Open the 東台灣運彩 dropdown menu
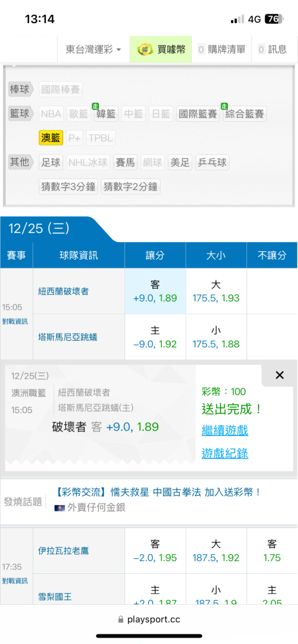The width and height of the screenshot is (298, 644). point(94,50)
